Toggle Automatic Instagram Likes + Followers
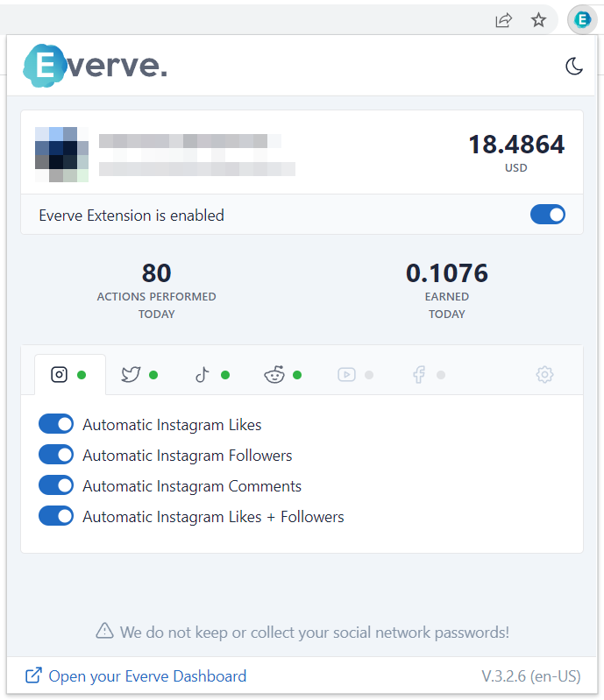The height and width of the screenshot is (700, 604). 56,517
